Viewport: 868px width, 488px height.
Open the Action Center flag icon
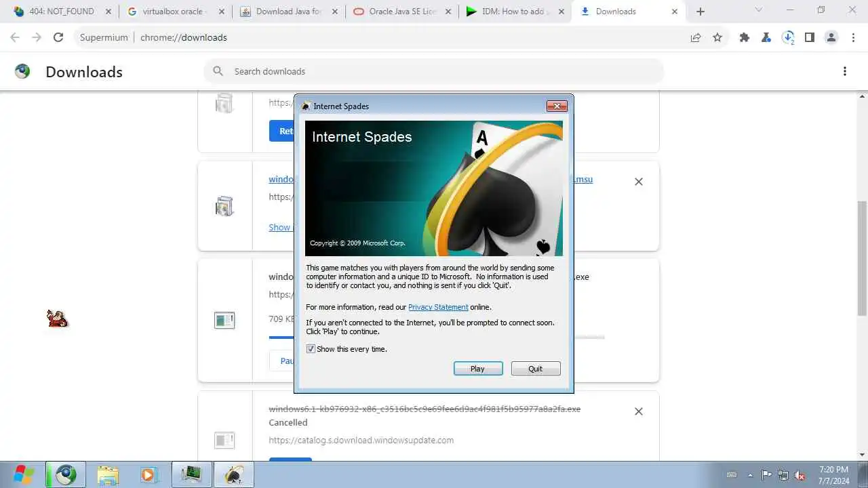click(766, 475)
